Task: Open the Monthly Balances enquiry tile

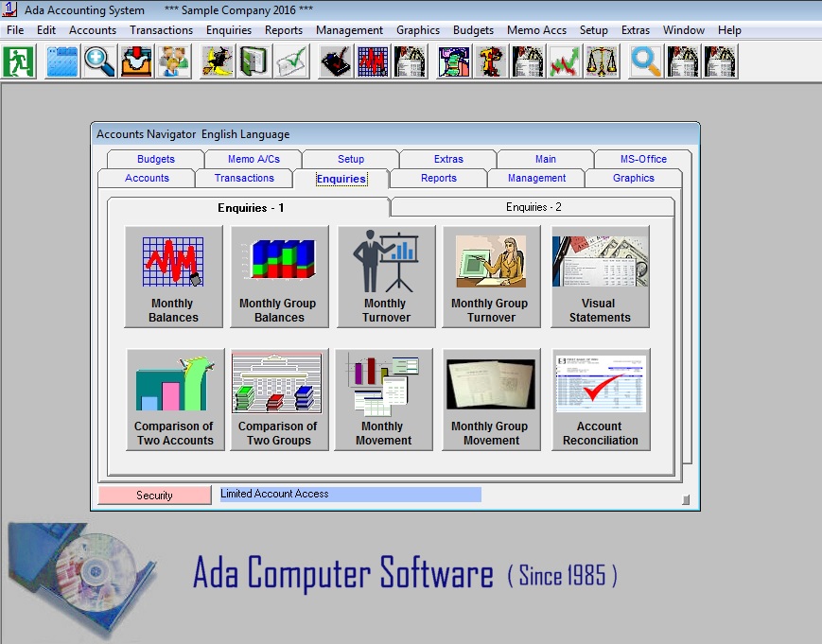Action: [x=173, y=277]
